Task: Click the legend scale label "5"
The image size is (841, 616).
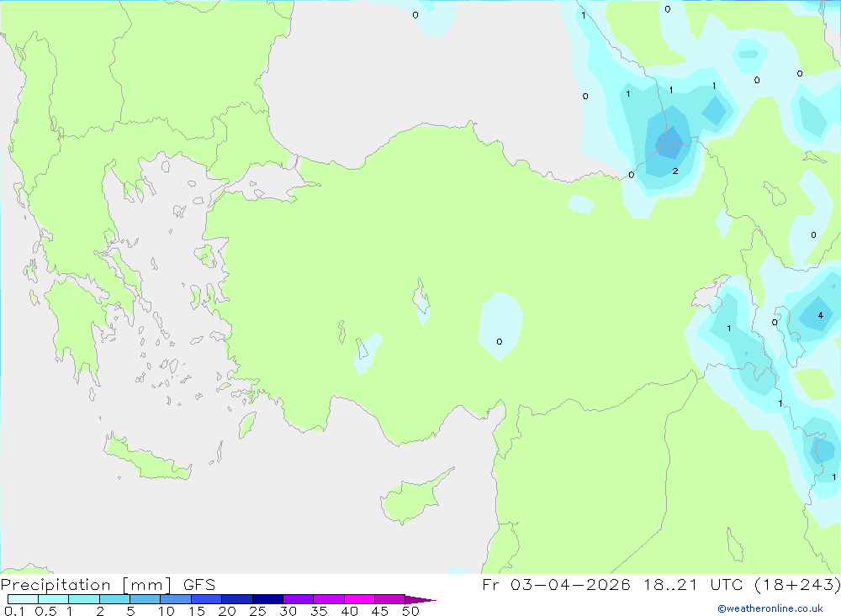Action: (x=130, y=611)
